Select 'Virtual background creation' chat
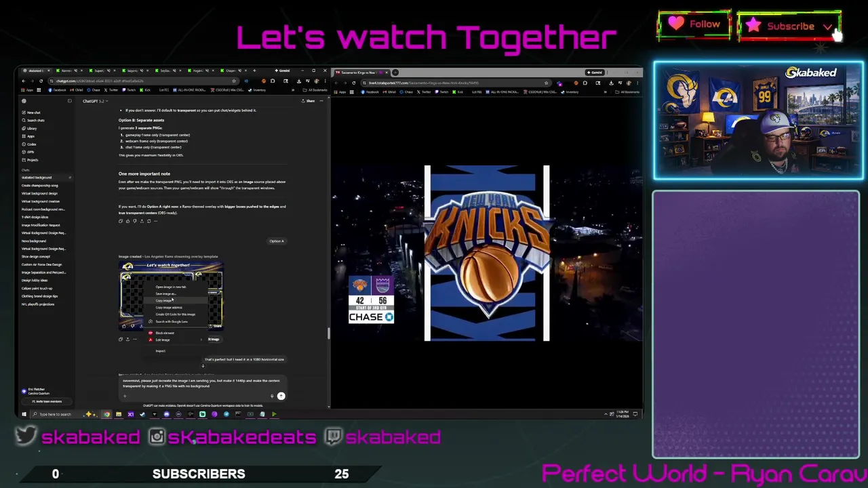 [x=40, y=201]
